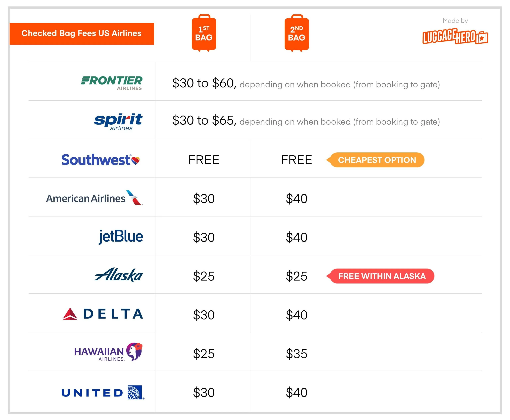Click the 1st Bag suitcase icon
Image resolution: width=510 pixels, height=420 pixels.
click(204, 33)
